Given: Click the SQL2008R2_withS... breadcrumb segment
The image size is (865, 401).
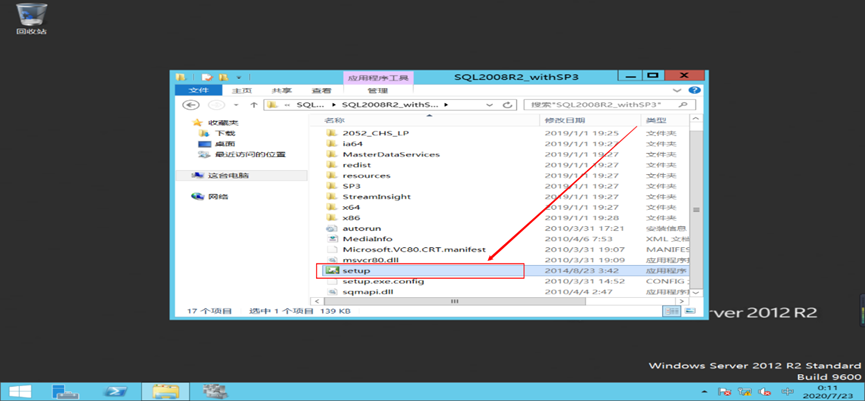Looking at the screenshot, I should [x=389, y=105].
